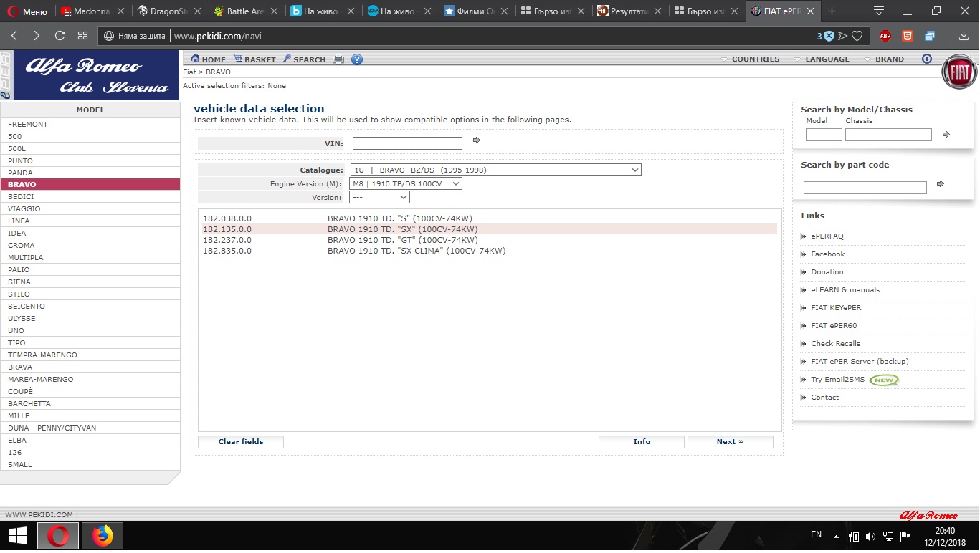The width and height of the screenshot is (980, 553).
Task: Launch Firefox from the Windows taskbar
Action: (103, 537)
